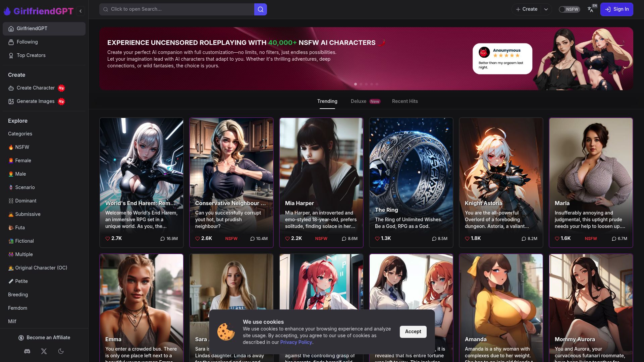Open Create Character in sidebar
The height and width of the screenshot is (362, 644).
click(x=44, y=88)
